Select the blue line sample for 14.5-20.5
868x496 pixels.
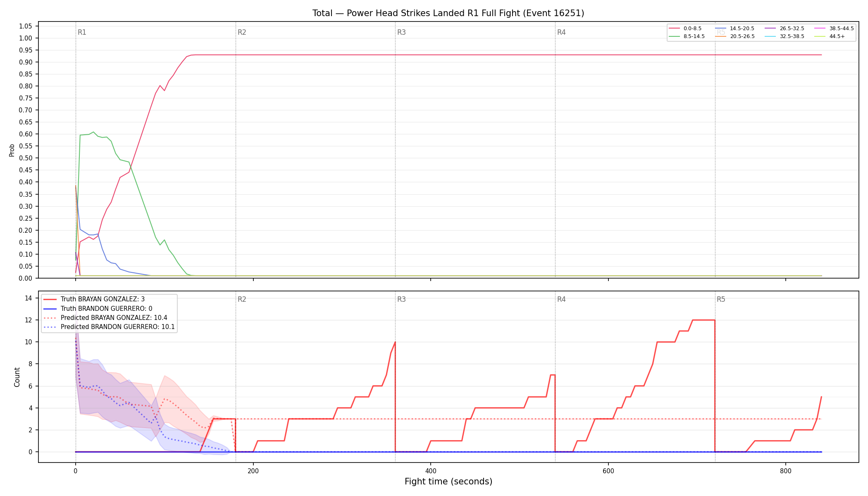[x=721, y=29]
